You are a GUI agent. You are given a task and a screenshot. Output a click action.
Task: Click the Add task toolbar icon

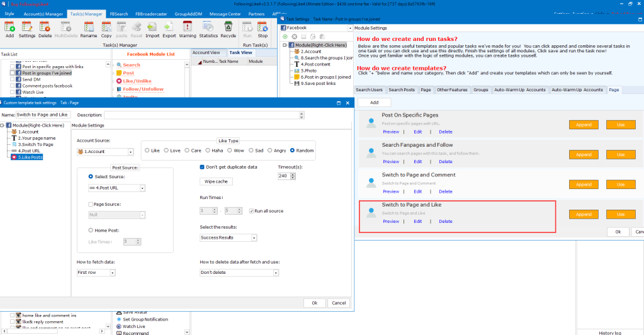coord(9,30)
